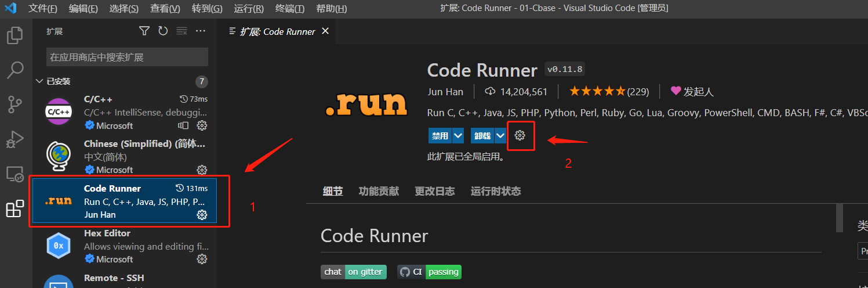Image resolution: width=868 pixels, height=288 pixels.
Task: Open manage gear for Code Runner in list
Action: pos(202,215)
